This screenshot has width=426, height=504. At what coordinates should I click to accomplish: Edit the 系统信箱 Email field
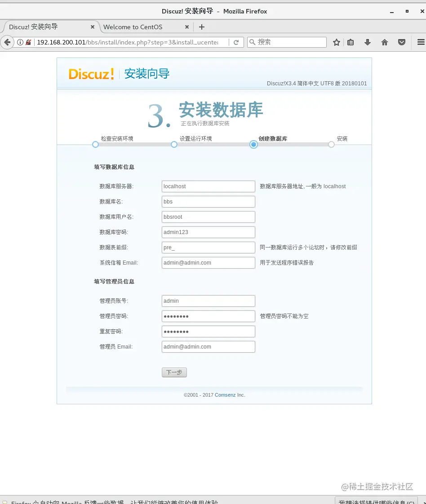[209, 263]
